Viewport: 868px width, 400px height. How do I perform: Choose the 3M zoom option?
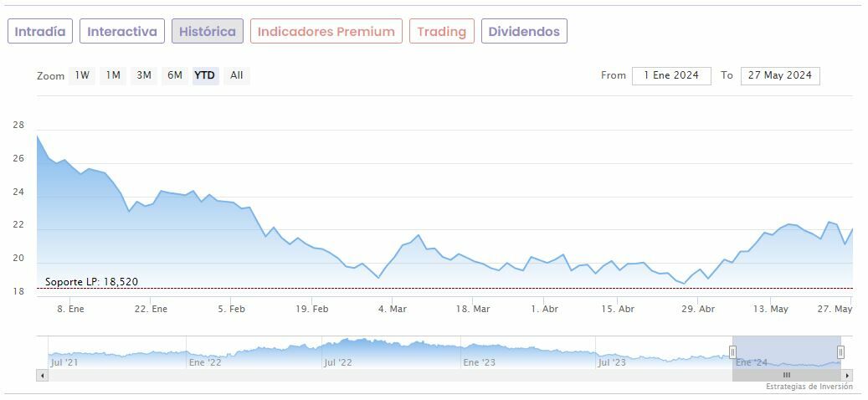point(144,75)
